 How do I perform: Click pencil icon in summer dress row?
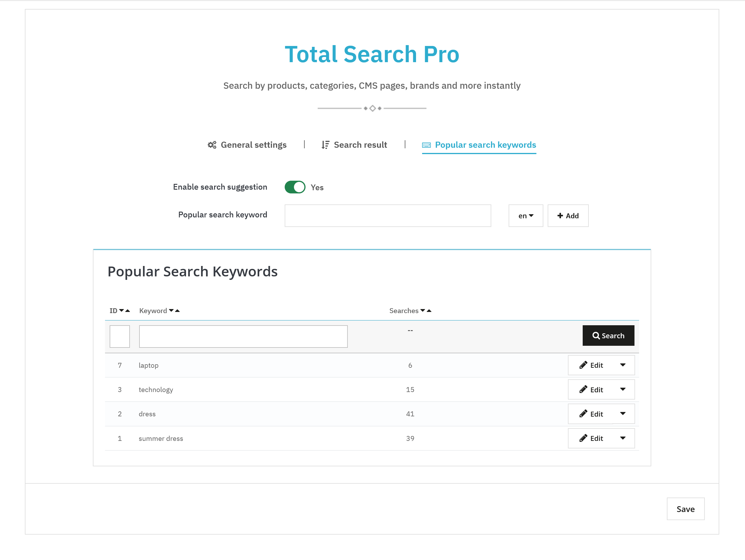(x=583, y=438)
